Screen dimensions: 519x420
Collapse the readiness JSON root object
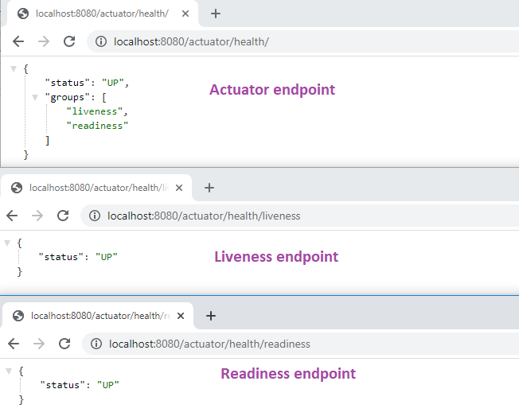[9, 371]
